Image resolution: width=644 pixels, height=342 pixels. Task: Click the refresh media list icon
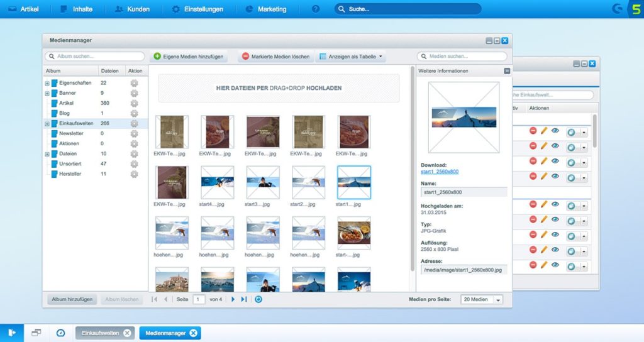click(258, 299)
